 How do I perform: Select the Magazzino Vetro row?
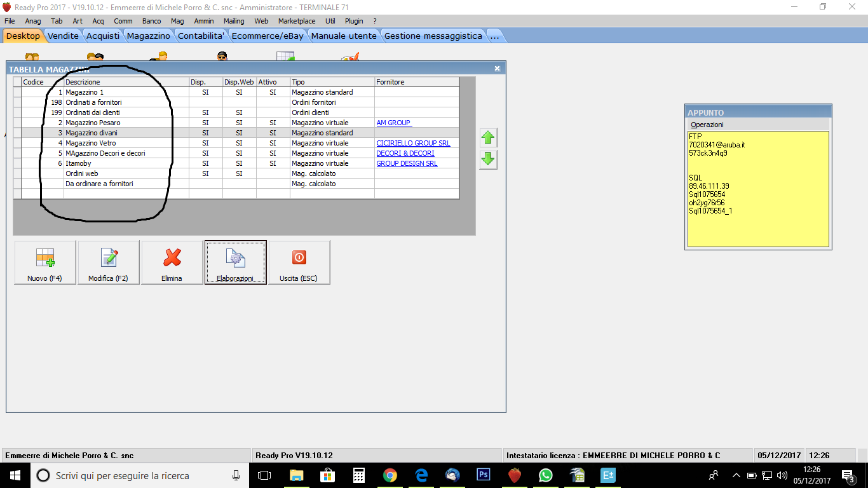[236, 143]
